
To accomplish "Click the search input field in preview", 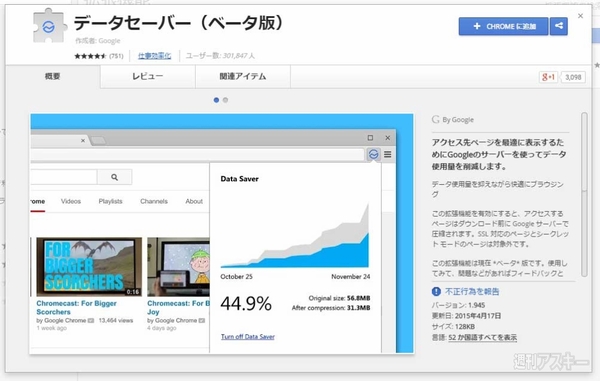I will [64, 177].
